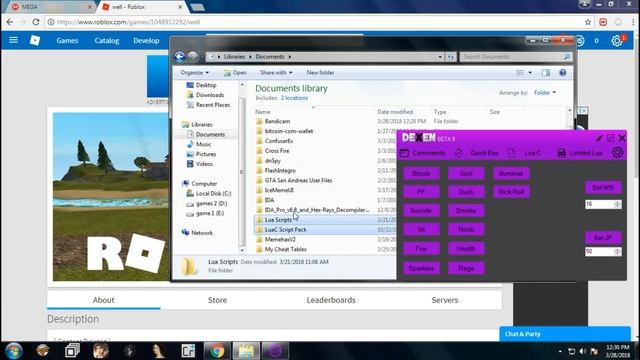Adjust the jump power stepper arrows
The image size is (640, 360).
click(x=618, y=252)
